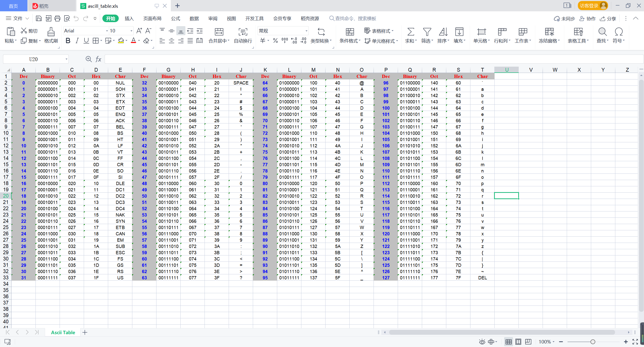Image resolution: width=644 pixels, height=347 pixels.
Task: Click the Wrap Text (自动换行) icon
Action: [243, 32]
